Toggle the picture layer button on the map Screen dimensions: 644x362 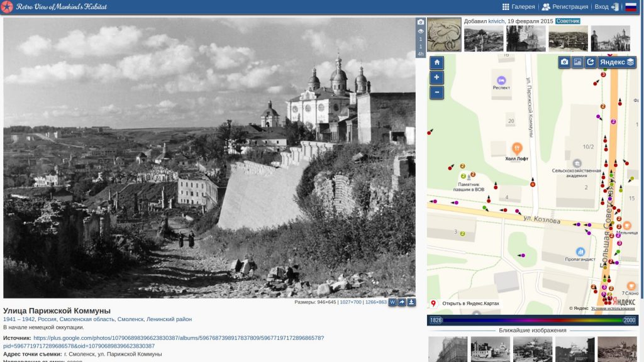click(577, 62)
